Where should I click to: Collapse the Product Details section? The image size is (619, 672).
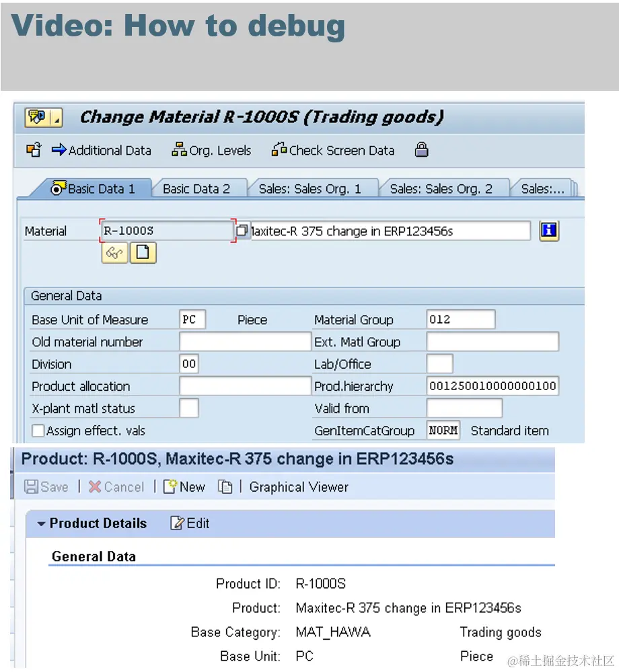(42, 524)
